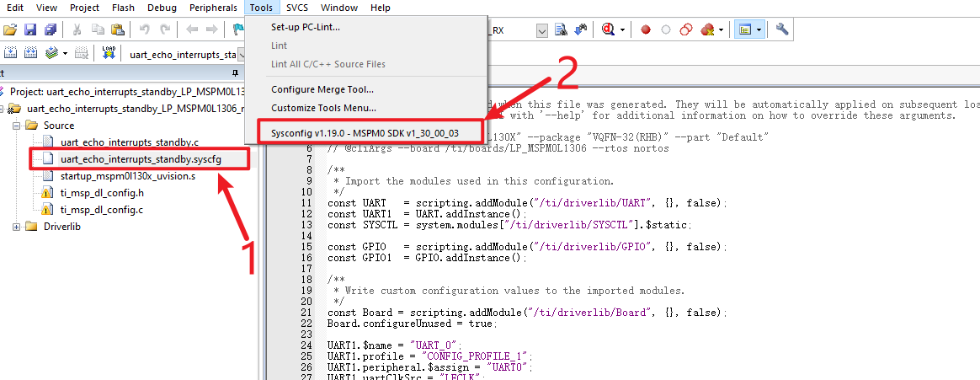Insert breakpoint using the red circle icon
This screenshot has height=380, width=980.
point(646,29)
